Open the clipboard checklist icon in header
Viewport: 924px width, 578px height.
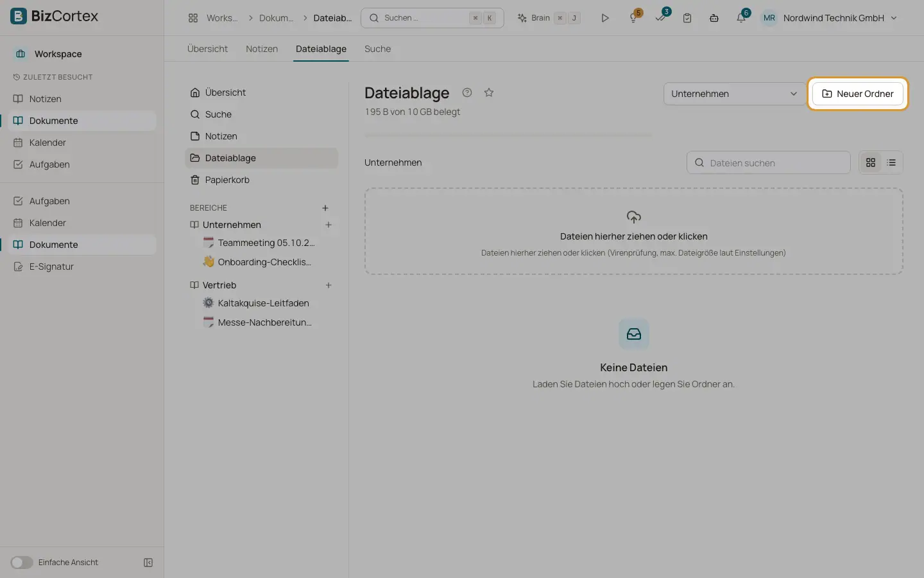[687, 18]
